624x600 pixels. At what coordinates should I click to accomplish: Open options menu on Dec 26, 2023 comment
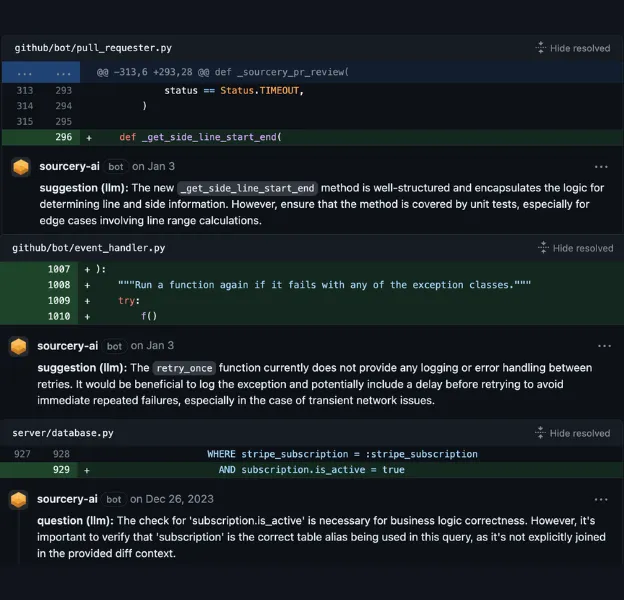point(601,500)
